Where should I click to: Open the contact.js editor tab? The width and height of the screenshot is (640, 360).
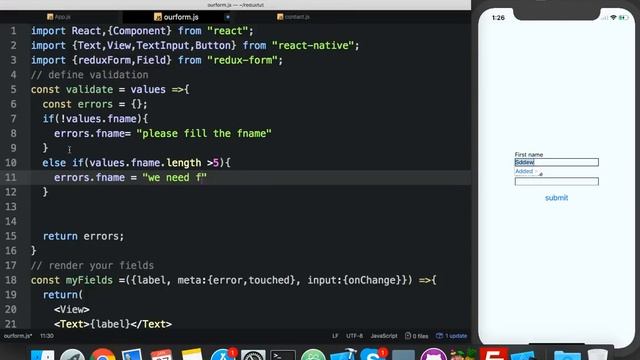[x=293, y=17]
